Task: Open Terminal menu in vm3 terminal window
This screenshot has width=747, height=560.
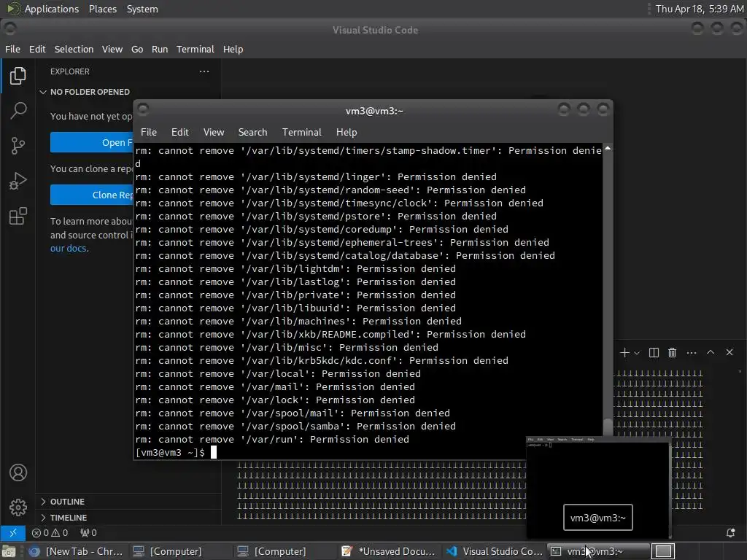Action: [x=301, y=133]
